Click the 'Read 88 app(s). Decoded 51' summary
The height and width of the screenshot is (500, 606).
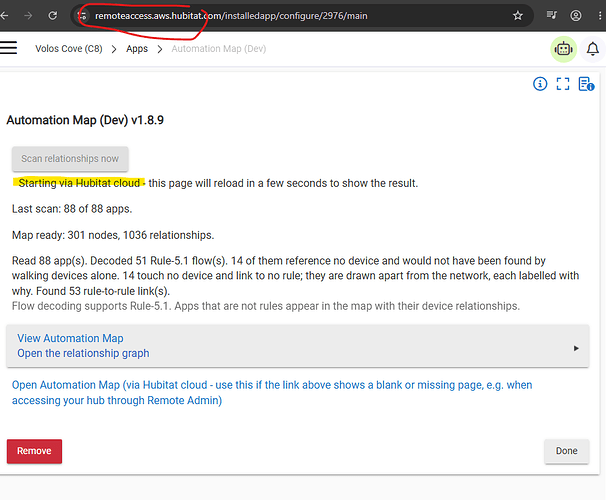(296, 276)
